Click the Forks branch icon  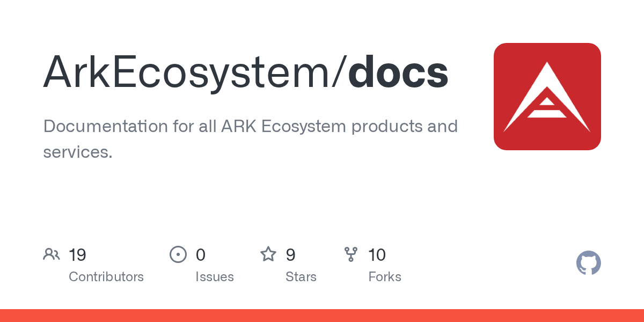[x=351, y=254]
